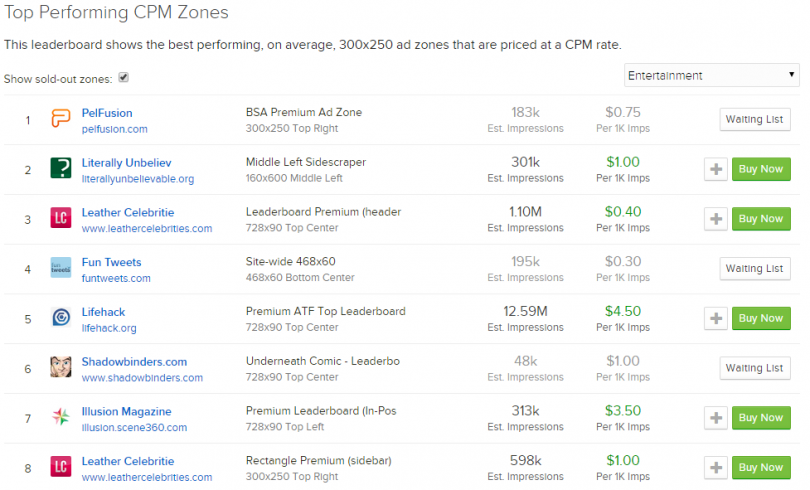
Task: Click the Middle Left Sidescraper zone name
Action: point(306,162)
